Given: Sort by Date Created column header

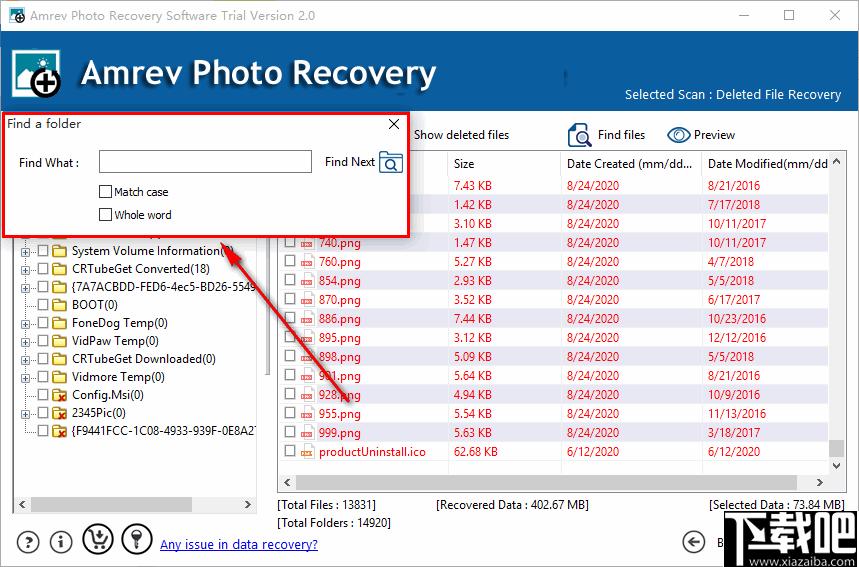Looking at the screenshot, I should [631, 164].
